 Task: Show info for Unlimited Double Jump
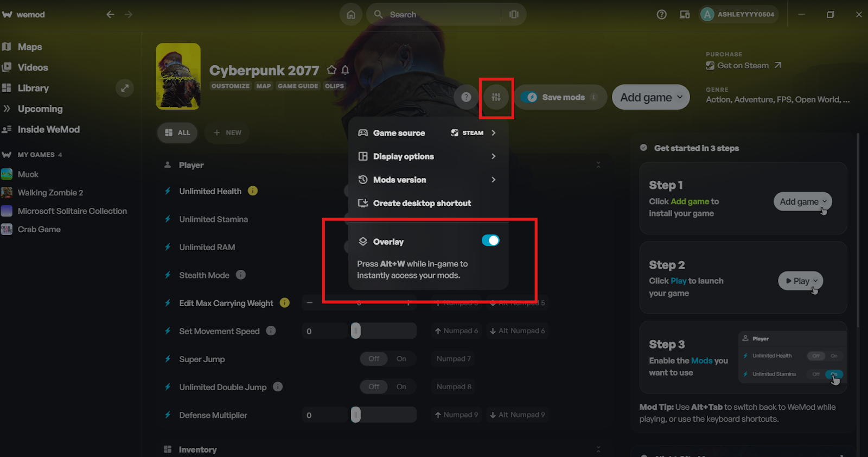tap(278, 386)
